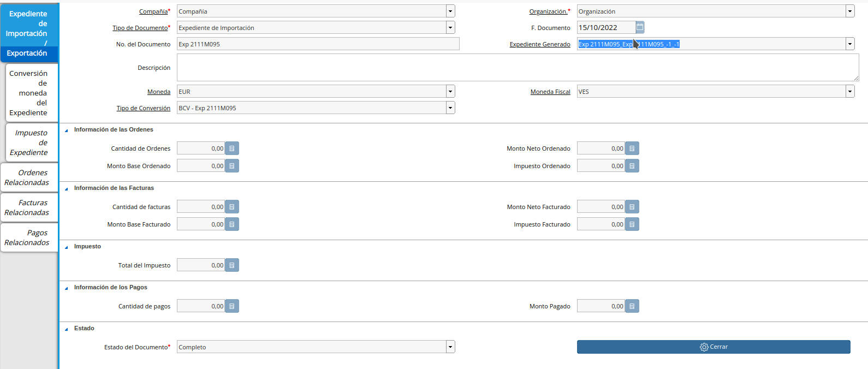Open the Moneda currency dropdown

(x=450, y=92)
